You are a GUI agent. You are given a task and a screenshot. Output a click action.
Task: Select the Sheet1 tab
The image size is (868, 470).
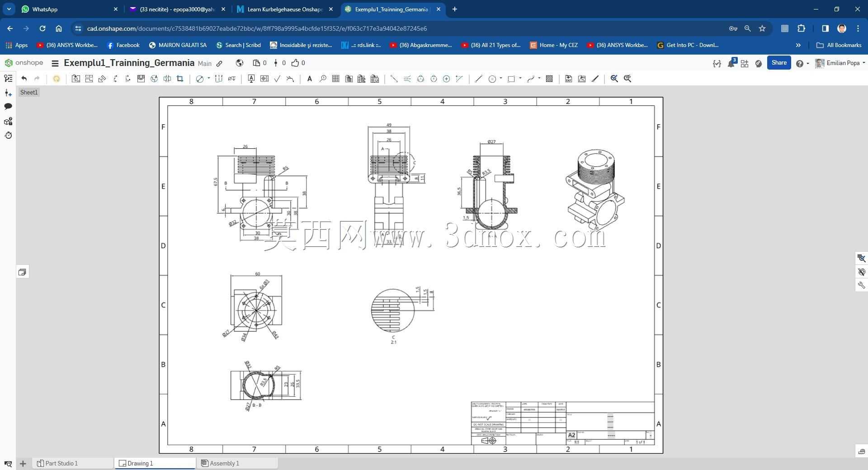tap(29, 92)
